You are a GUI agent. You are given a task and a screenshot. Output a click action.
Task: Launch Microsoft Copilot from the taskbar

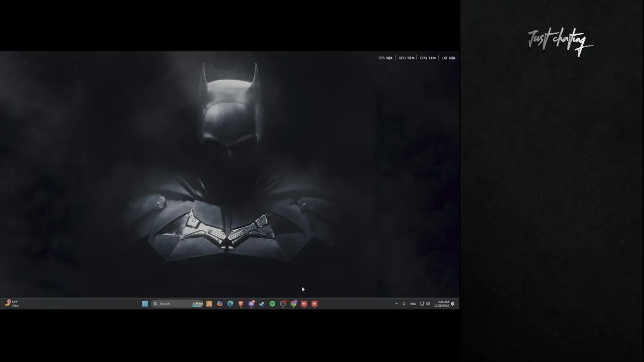(x=220, y=304)
